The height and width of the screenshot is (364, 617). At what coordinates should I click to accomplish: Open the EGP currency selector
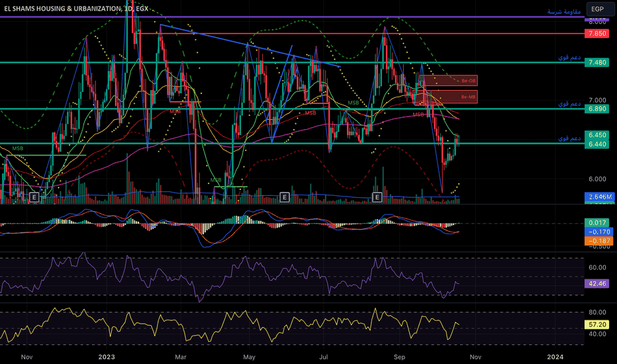(600, 9)
